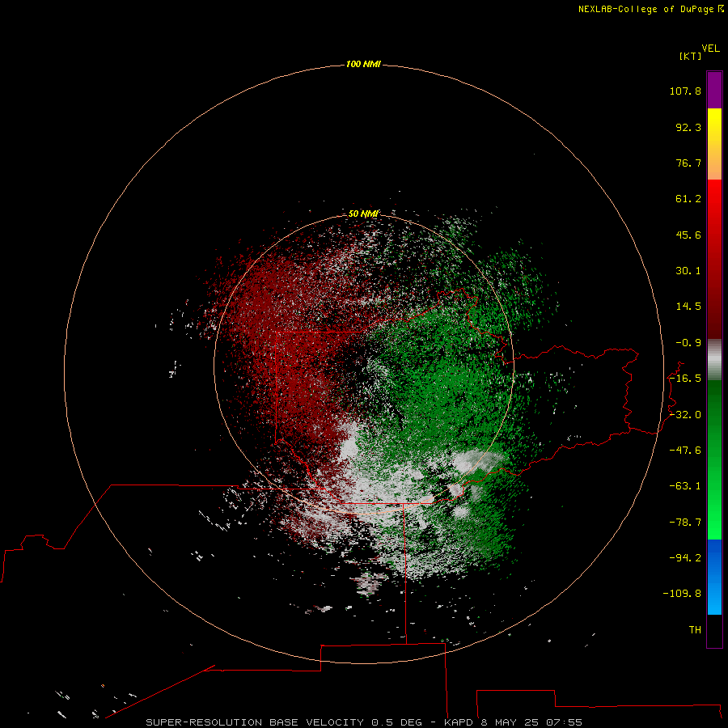Click the 92.3 value on velocity scale

click(x=688, y=127)
